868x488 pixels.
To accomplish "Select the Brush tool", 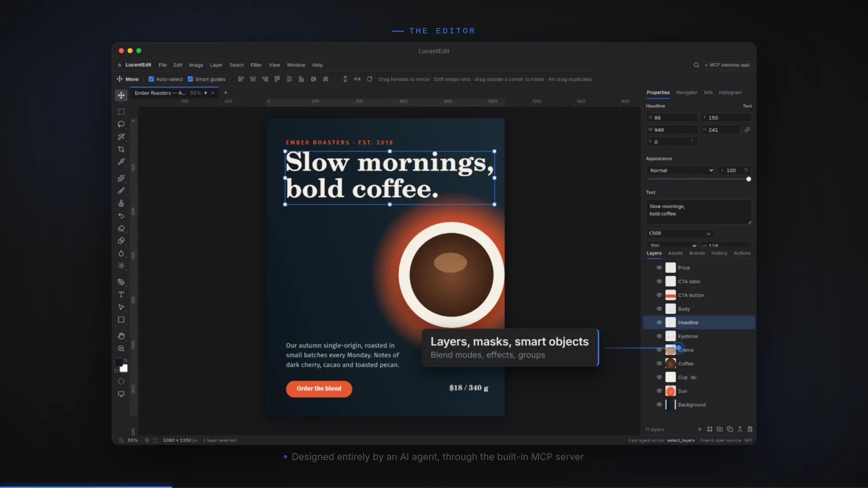I will click(121, 191).
